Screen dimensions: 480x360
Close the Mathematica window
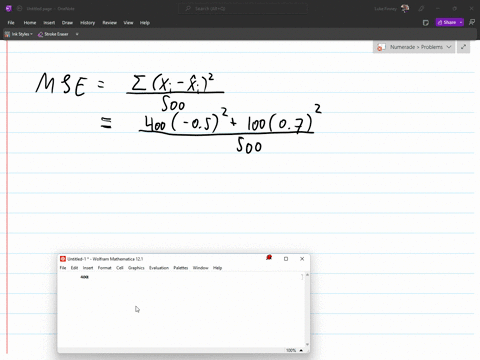pyautogui.click(x=302, y=259)
